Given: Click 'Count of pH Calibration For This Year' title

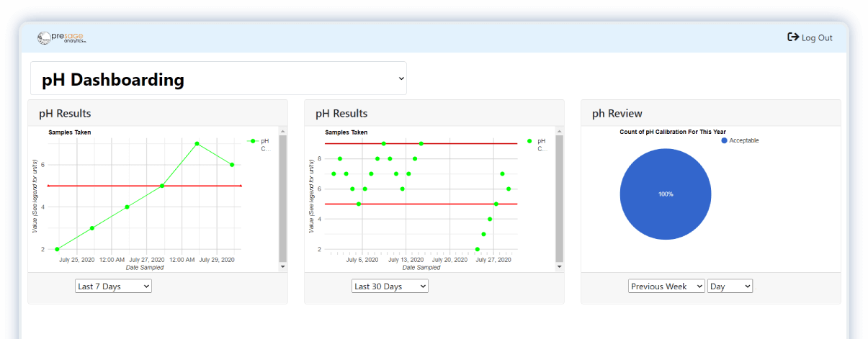Looking at the screenshot, I should (673, 132).
